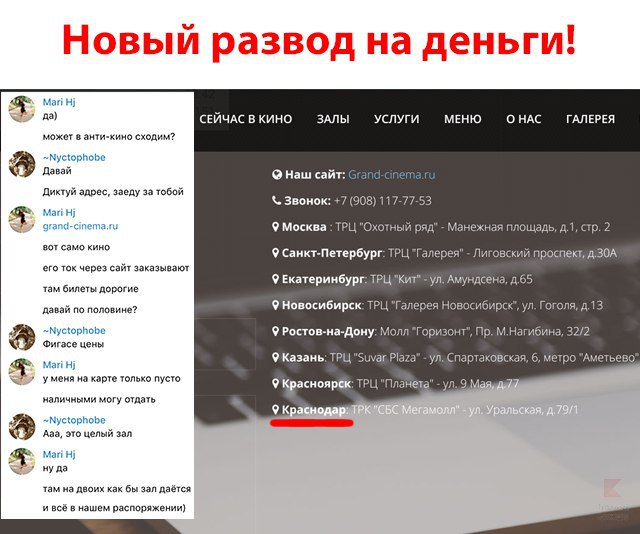The width and height of the screenshot is (640, 534).
Task: Click the phone number +7 (908) 117-77-53
Action: (382, 201)
